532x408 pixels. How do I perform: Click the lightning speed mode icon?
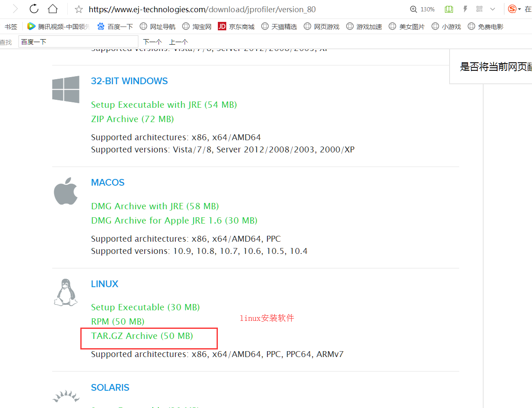click(465, 9)
